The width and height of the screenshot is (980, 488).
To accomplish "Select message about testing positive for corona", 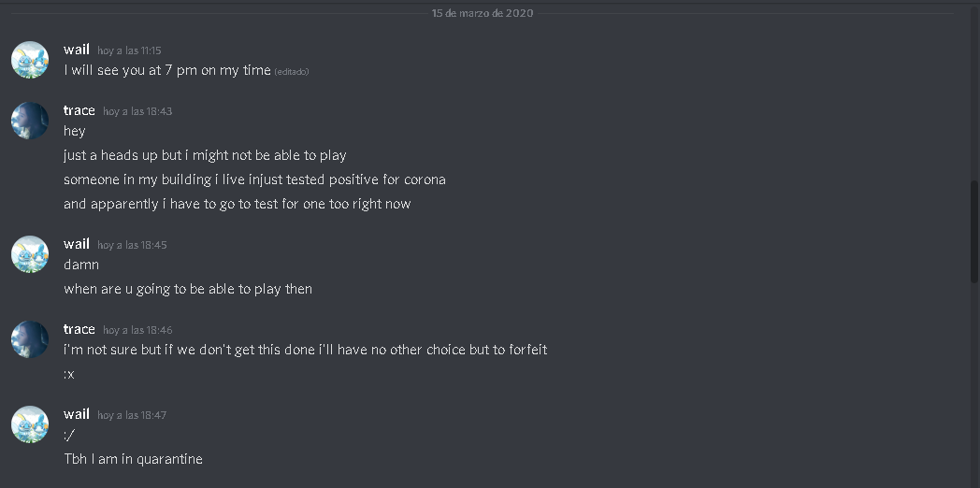I will tap(254, 179).
